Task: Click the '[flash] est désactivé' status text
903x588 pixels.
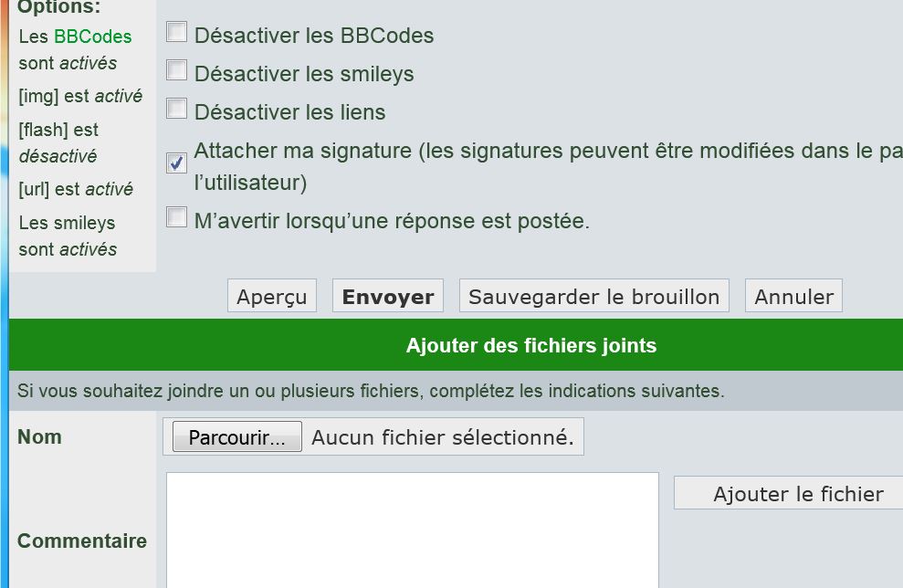Action: coord(58,143)
